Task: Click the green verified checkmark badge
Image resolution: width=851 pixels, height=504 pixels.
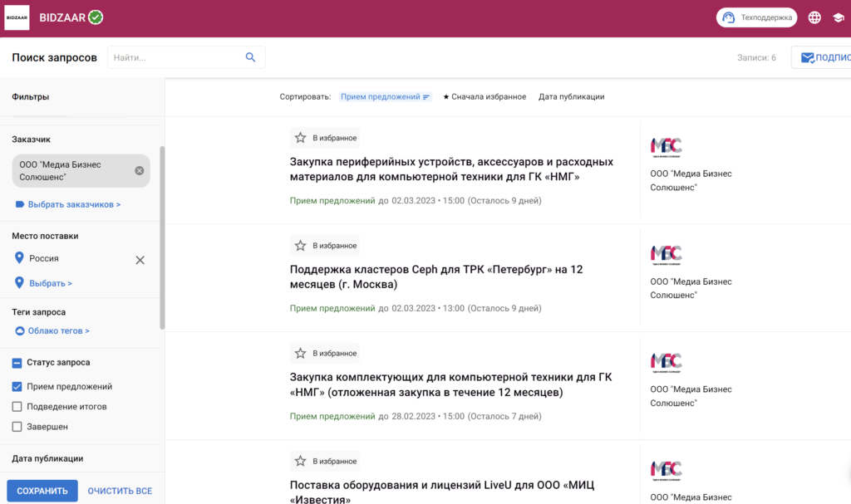Action: [x=96, y=17]
